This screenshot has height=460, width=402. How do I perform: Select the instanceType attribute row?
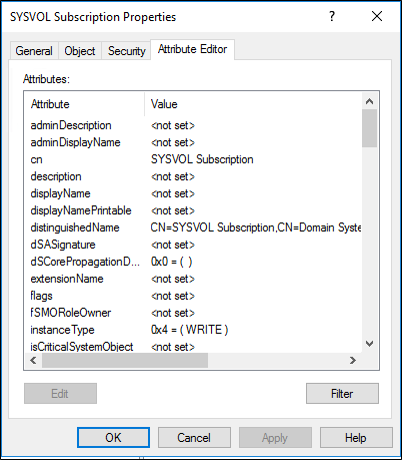click(194, 330)
